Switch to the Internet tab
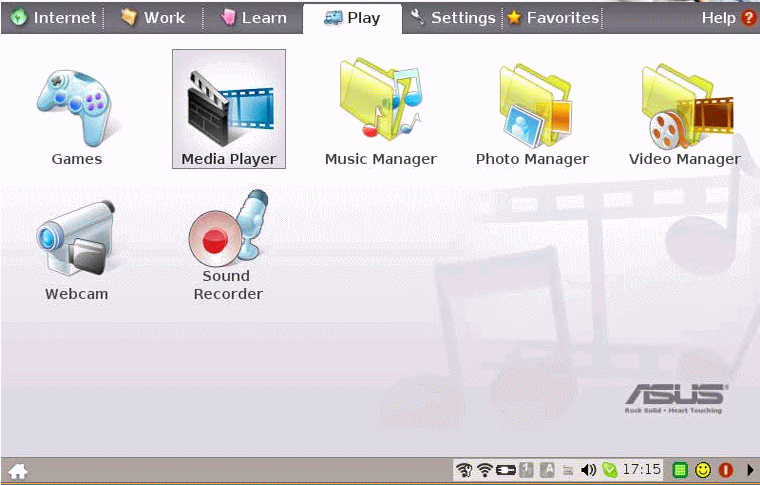 pyautogui.click(x=53, y=18)
